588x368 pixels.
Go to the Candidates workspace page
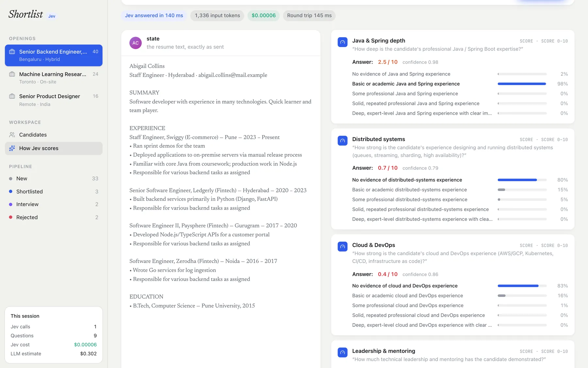pyautogui.click(x=54, y=135)
